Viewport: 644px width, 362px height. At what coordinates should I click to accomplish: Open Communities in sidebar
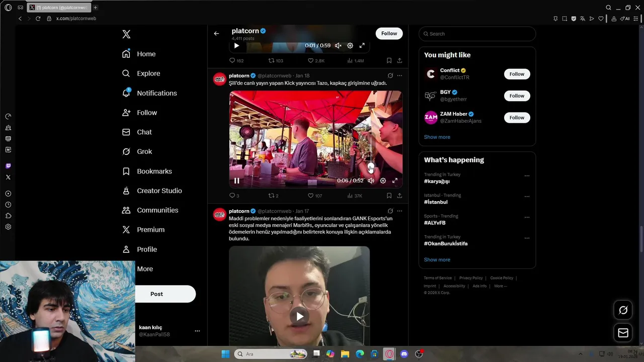click(x=150, y=210)
